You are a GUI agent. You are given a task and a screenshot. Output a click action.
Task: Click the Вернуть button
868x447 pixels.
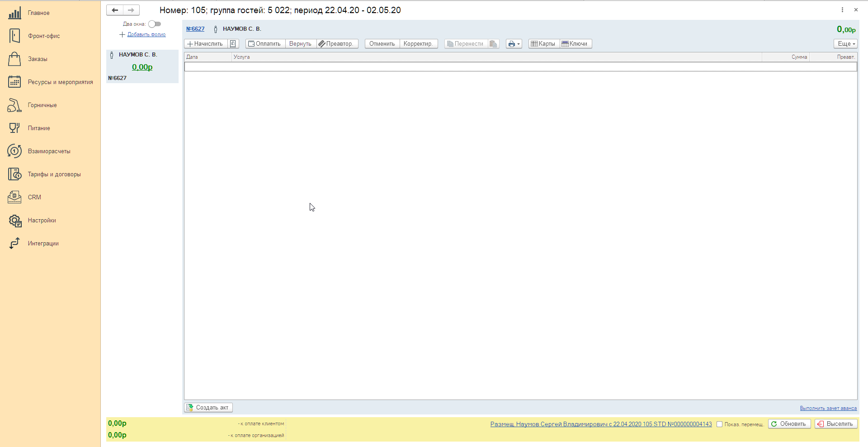300,44
